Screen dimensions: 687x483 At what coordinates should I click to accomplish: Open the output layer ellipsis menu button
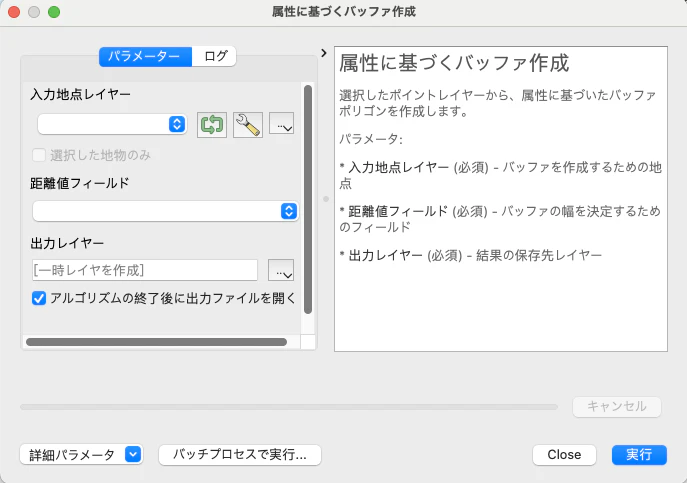point(281,270)
